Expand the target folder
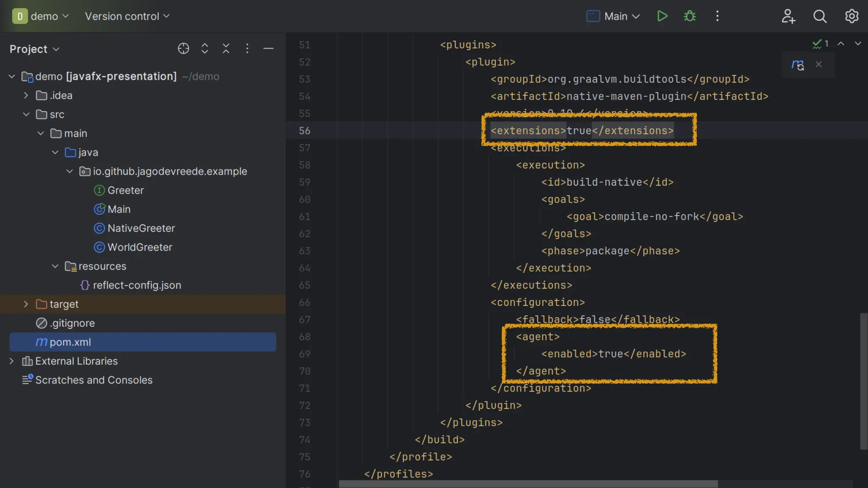The width and height of the screenshot is (868, 488). [26, 304]
